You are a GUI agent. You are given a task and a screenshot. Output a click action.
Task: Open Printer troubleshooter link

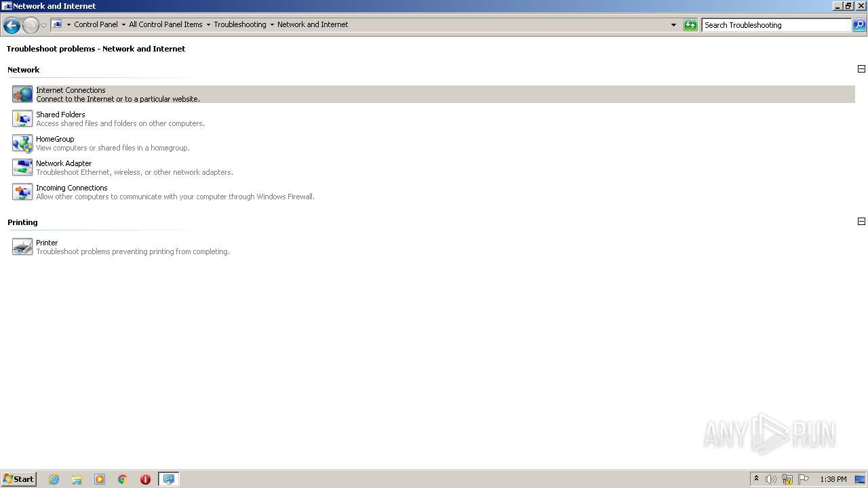point(47,243)
